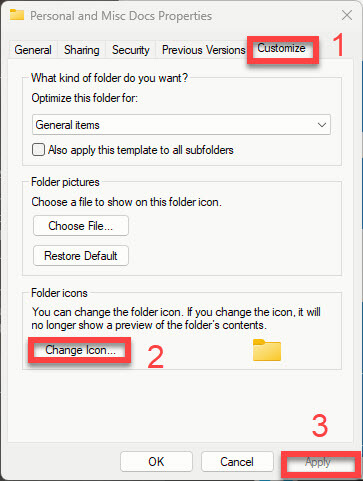This screenshot has width=363, height=481.
Task: Click the Apply button
Action: coord(318,462)
